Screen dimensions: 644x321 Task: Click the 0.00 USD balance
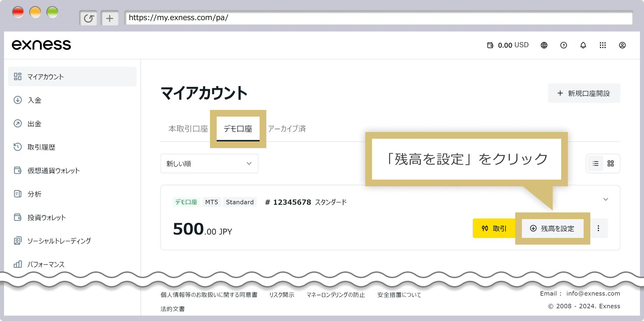coord(513,45)
